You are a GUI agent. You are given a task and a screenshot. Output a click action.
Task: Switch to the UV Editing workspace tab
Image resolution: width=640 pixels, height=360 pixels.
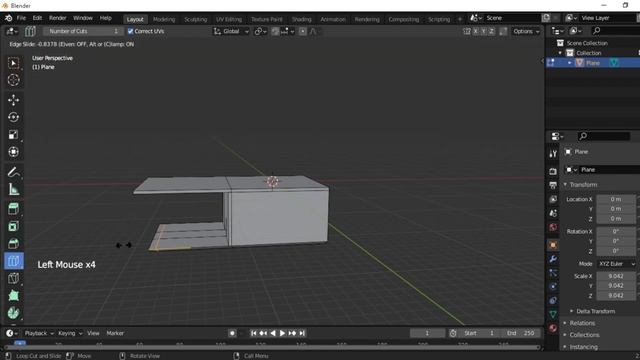pyautogui.click(x=229, y=19)
